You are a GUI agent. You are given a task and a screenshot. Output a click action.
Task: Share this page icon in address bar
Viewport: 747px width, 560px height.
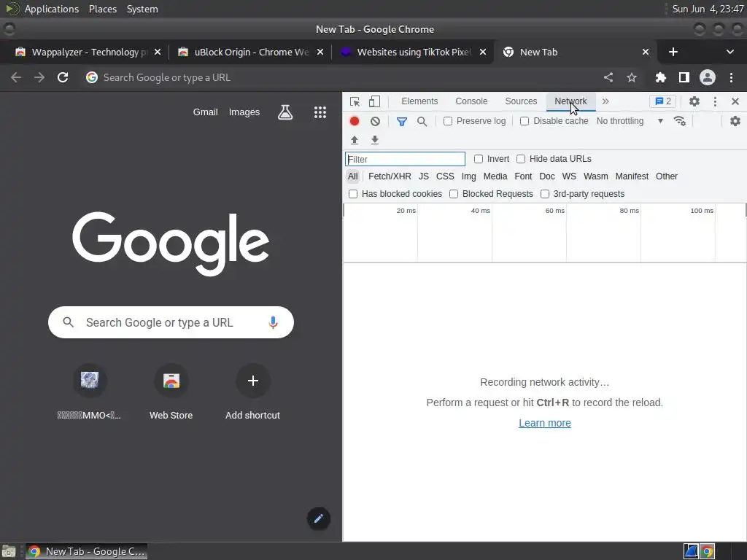(x=608, y=77)
